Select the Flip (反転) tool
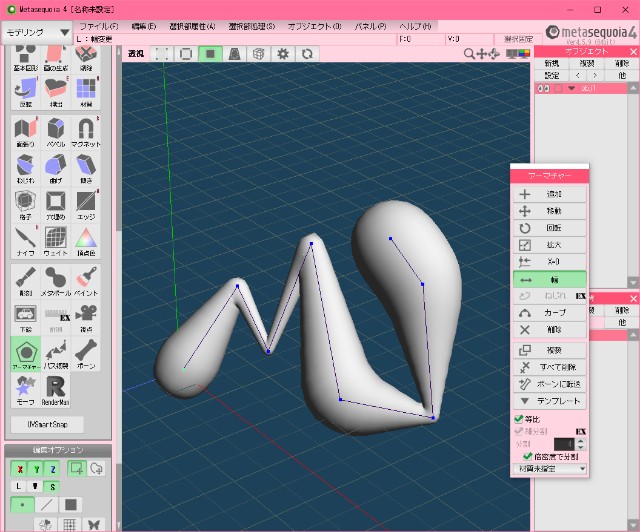The width and height of the screenshot is (640, 532). pyautogui.click(x=25, y=92)
